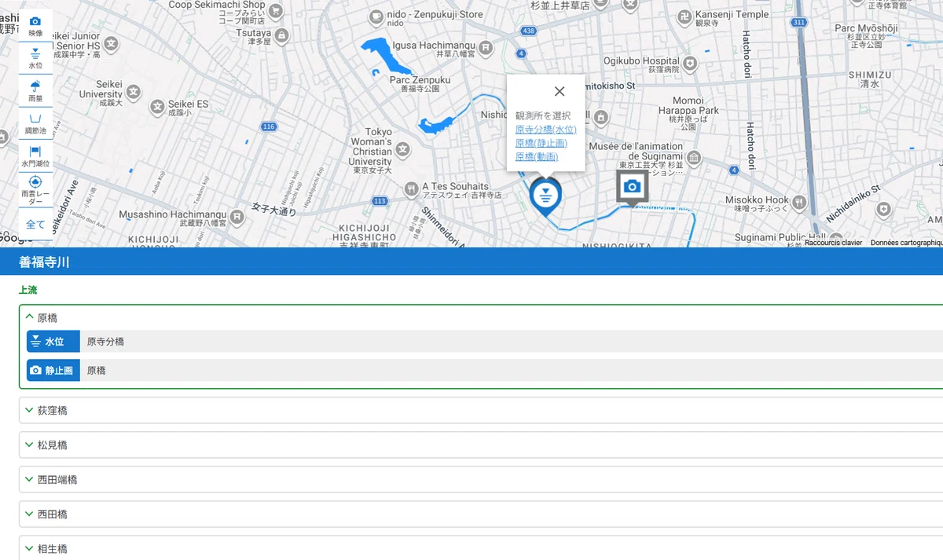Open the 静止画 原橋 row
The image size is (943, 560).
coord(484,370)
